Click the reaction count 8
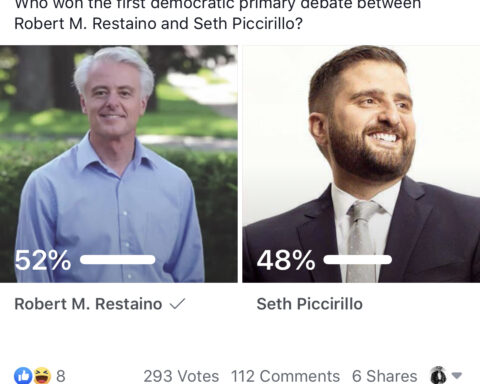This screenshot has width=480, height=384. click(61, 376)
